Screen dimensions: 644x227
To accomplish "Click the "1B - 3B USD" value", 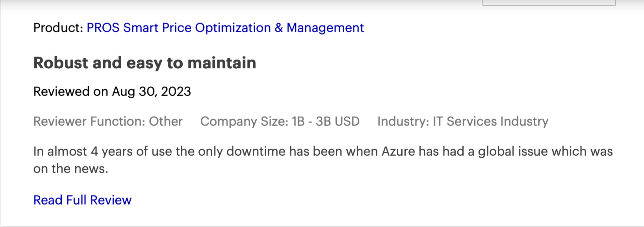I will click(x=326, y=121).
